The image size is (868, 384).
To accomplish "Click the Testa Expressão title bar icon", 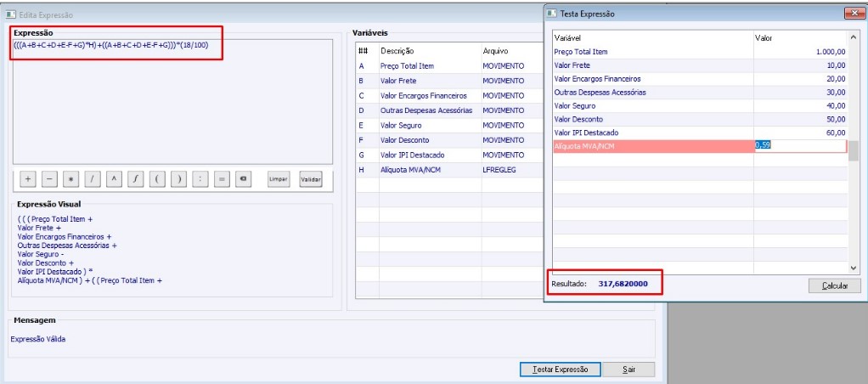I will [552, 14].
